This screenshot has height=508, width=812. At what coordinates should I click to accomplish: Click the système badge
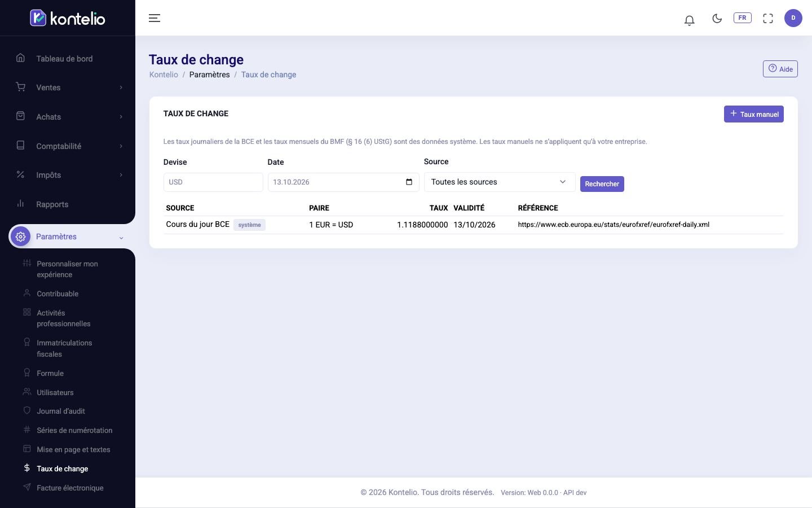[249, 225]
